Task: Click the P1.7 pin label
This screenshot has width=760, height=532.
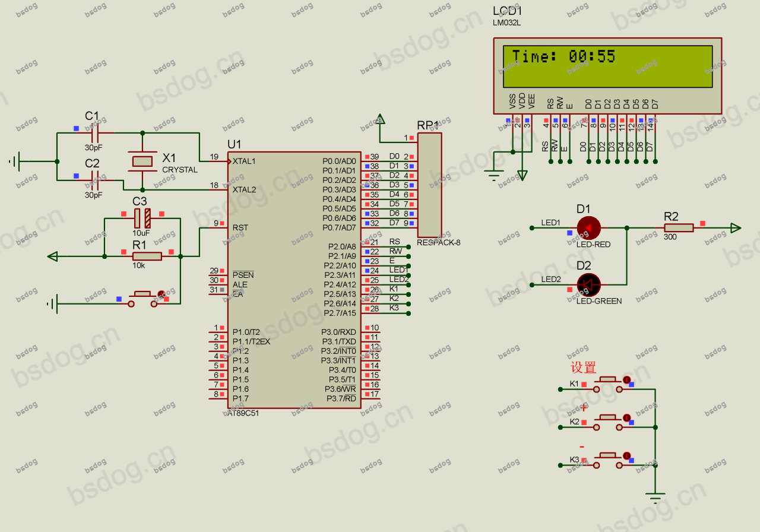Action: tap(240, 398)
